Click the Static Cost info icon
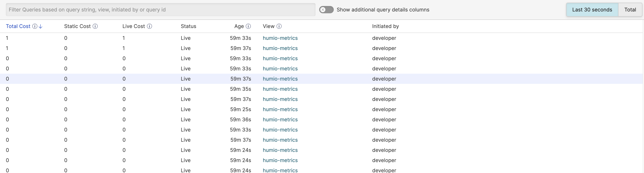 [x=95, y=26]
